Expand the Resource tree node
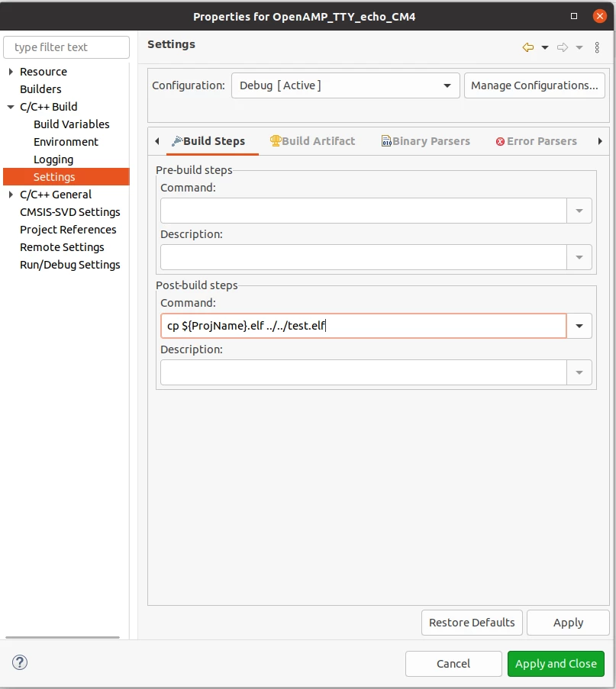 coord(11,72)
